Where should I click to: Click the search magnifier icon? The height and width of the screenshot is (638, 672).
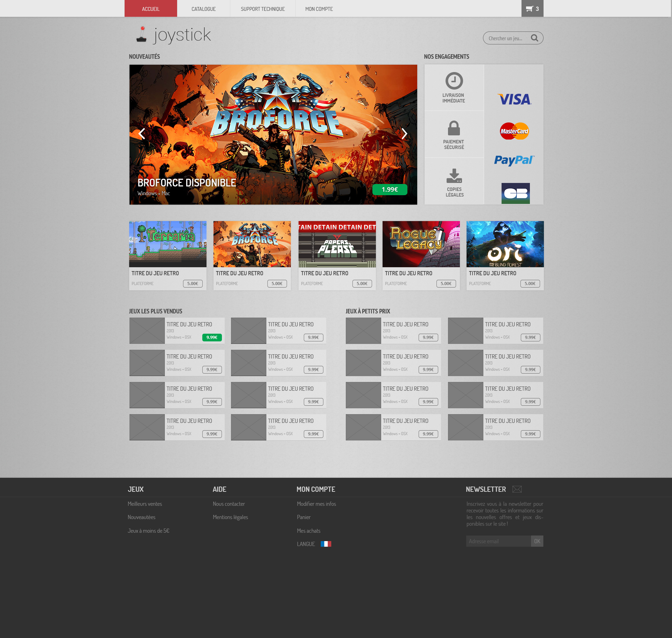(x=534, y=38)
